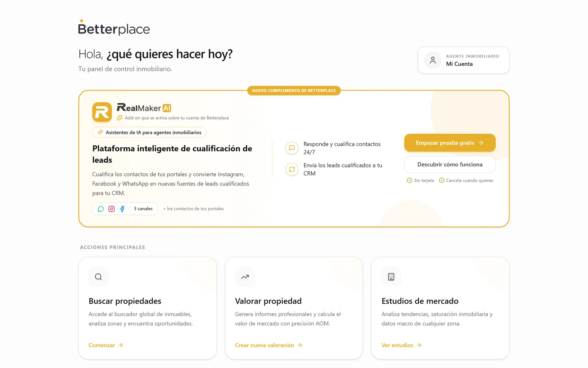Click Plataforma inteligente de cualificación de leads heading
588x368 pixels.
(172, 154)
